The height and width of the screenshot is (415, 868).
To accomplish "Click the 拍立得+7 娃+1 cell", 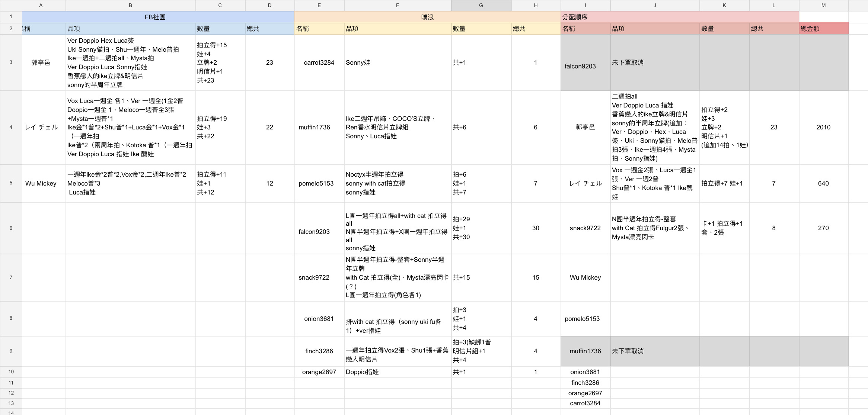I will [725, 183].
